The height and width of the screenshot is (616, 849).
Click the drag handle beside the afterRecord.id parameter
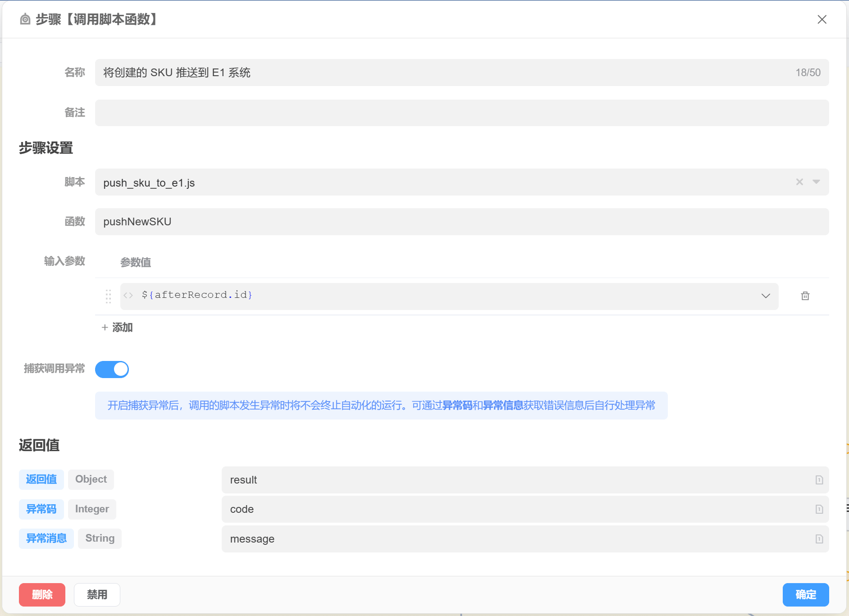(108, 296)
